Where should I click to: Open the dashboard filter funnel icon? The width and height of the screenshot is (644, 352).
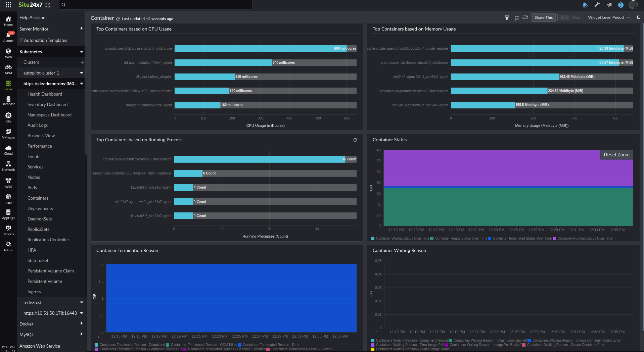507,18
